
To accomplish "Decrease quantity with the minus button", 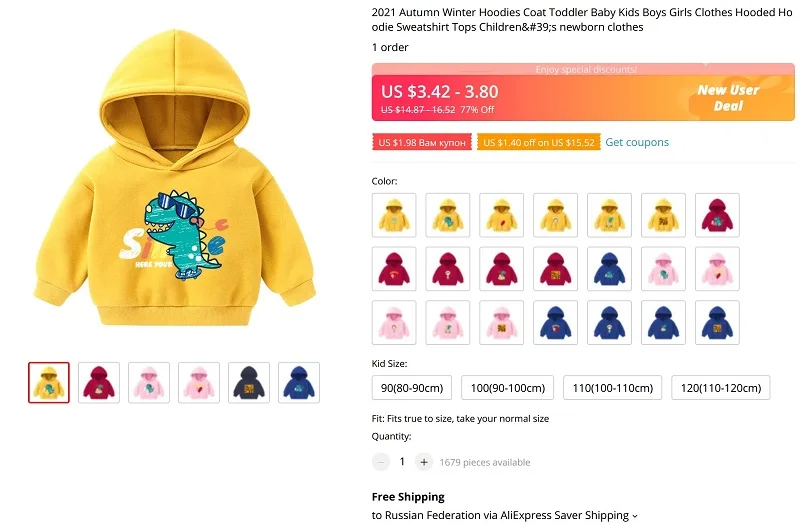I will click(x=381, y=462).
